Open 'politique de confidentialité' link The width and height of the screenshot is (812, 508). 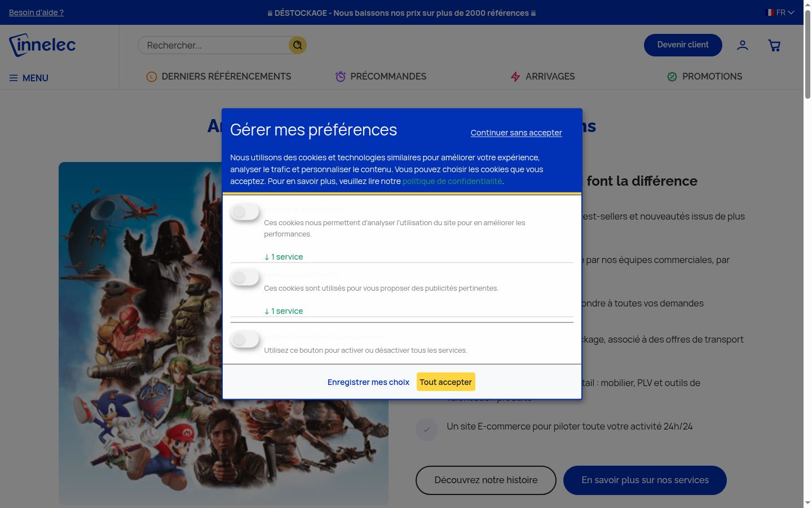(452, 181)
